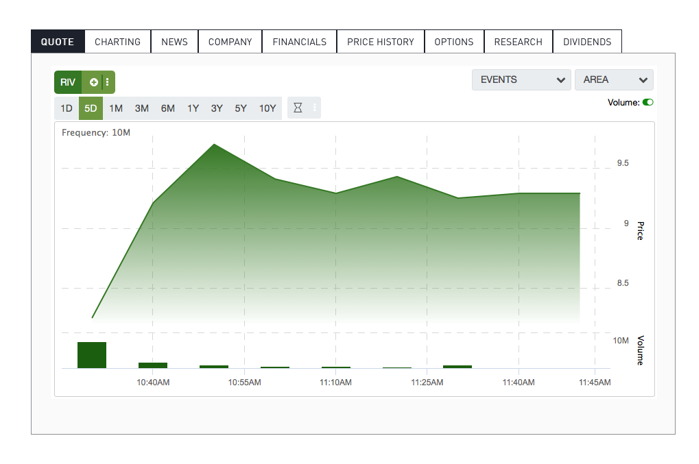
Task: Choose the 3M time range
Action: point(142,108)
